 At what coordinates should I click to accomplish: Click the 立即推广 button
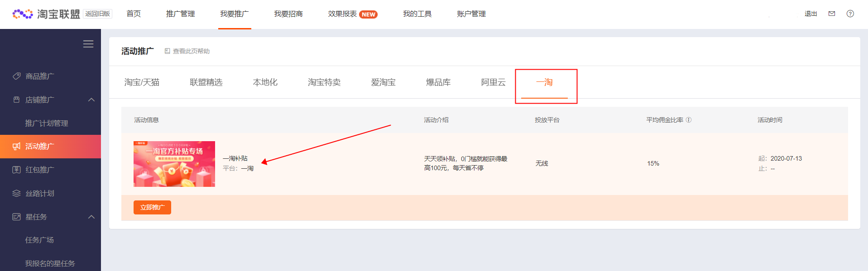[x=152, y=207]
